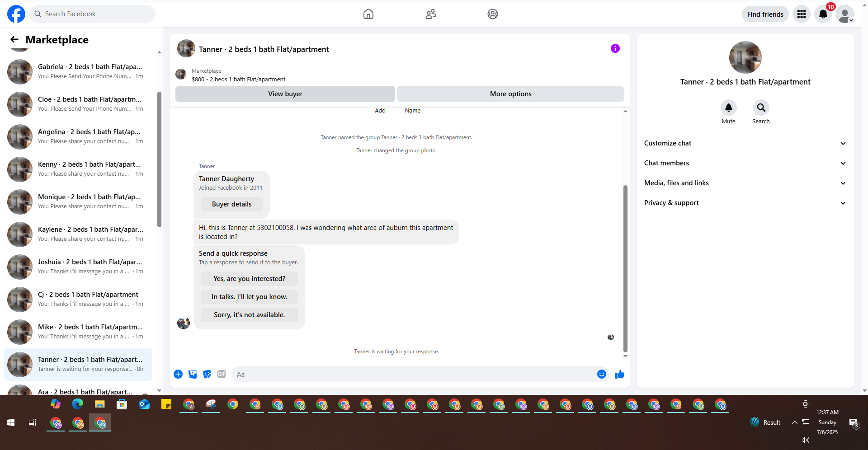Viewport: 868px width, 450px height.
Task: Open the Kaylene conversation
Action: tap(78, 234)
